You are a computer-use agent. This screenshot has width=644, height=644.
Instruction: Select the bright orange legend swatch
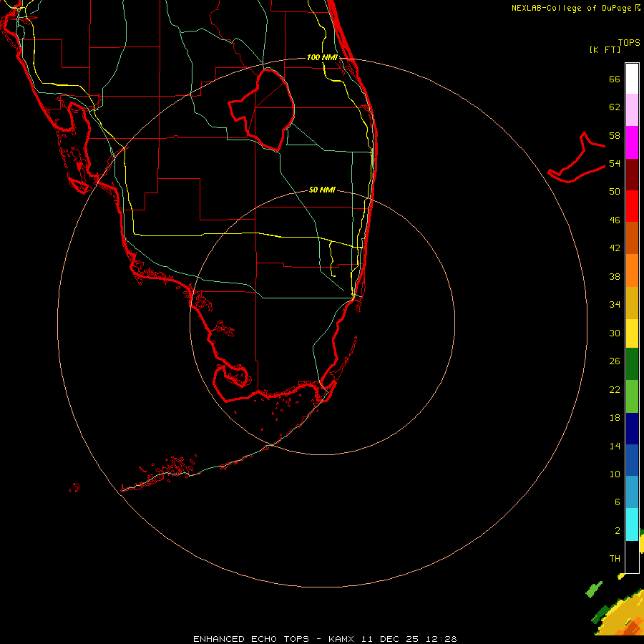click(x=632, y=270)
